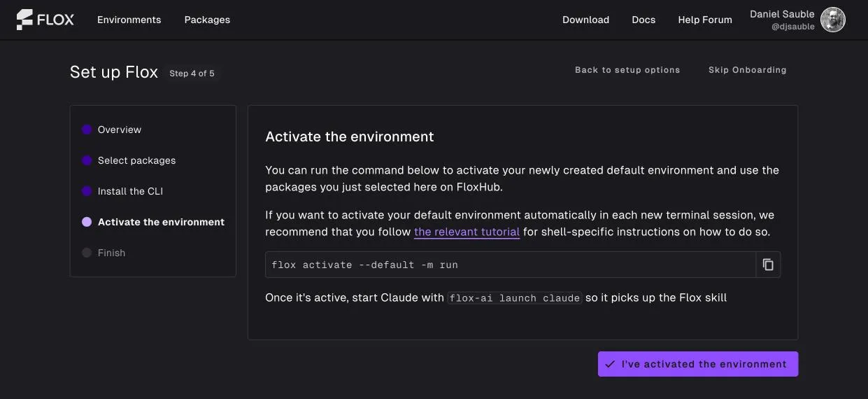Click the Daniel Sauble name
This screenshot has width=868, height=399.
(x=782, y=14)
